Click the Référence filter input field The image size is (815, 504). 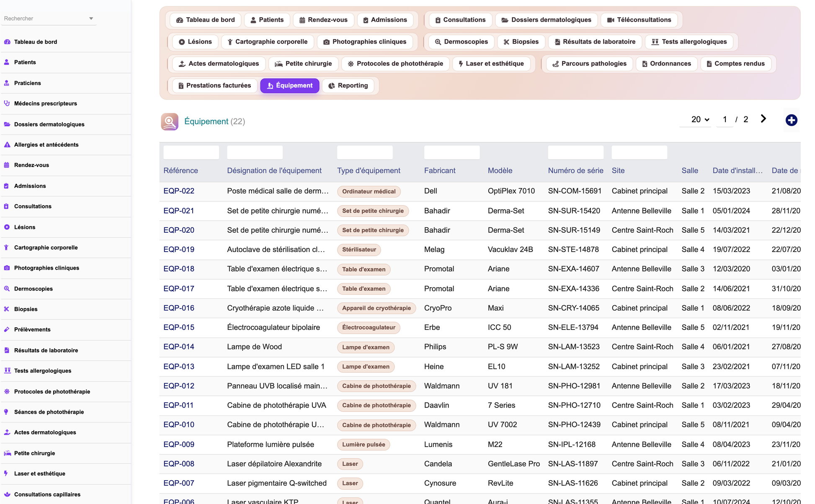tap(191, 152)
